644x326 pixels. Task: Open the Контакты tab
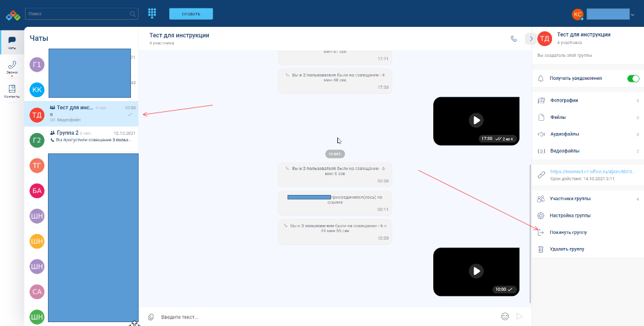(x=11, y=91)
